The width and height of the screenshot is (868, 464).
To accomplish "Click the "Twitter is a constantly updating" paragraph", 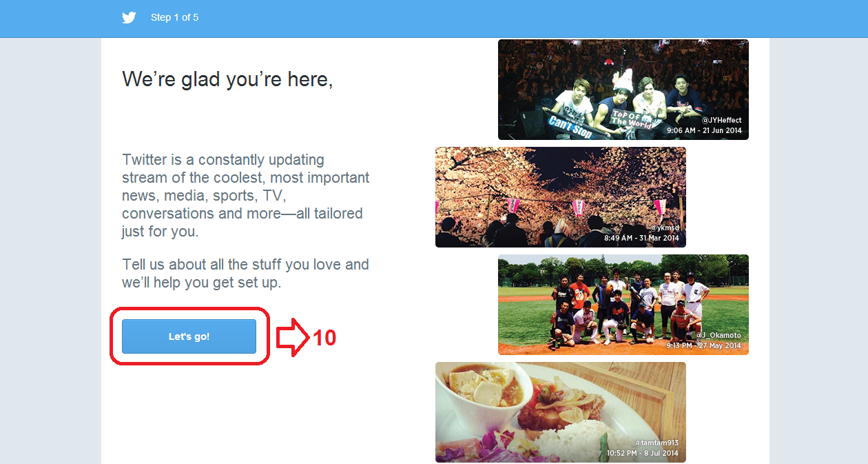I will point(246,196).
